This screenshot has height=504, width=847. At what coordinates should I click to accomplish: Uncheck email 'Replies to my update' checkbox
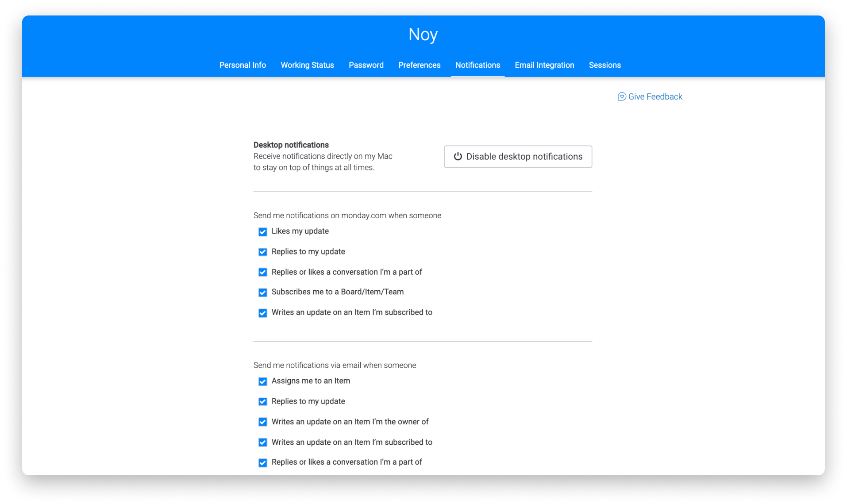[262, 402]
